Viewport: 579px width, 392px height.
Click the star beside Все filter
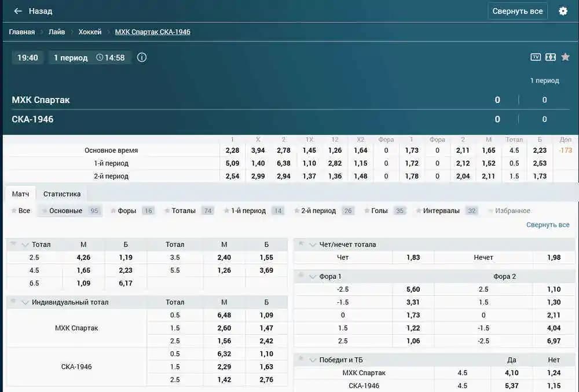14,211
